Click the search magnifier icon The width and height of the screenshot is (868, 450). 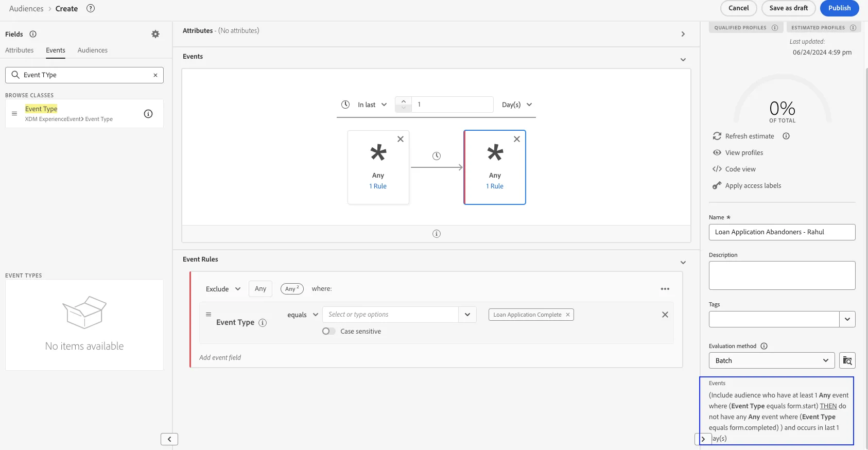click(x=15, y=75)
